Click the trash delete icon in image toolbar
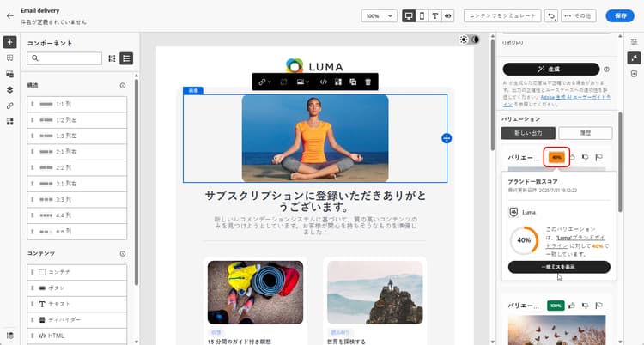 tap(368, 82)
